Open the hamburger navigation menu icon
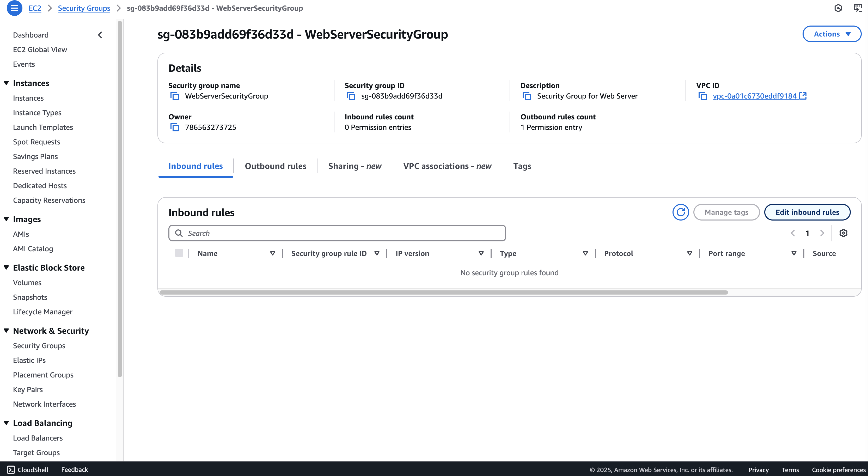The image size is (868, 476). coord(15,8)
